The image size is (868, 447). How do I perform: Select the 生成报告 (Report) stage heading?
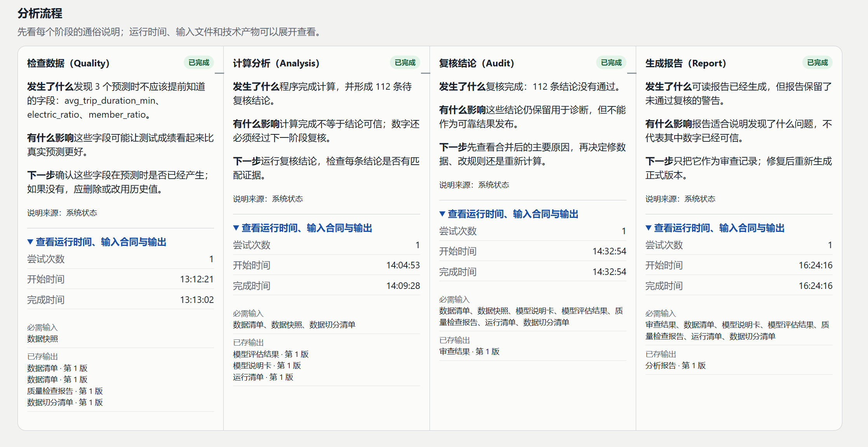click(685, 63)
